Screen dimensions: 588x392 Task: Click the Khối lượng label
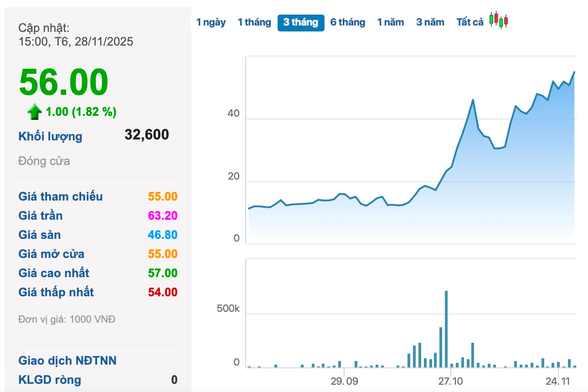[50, 136]
